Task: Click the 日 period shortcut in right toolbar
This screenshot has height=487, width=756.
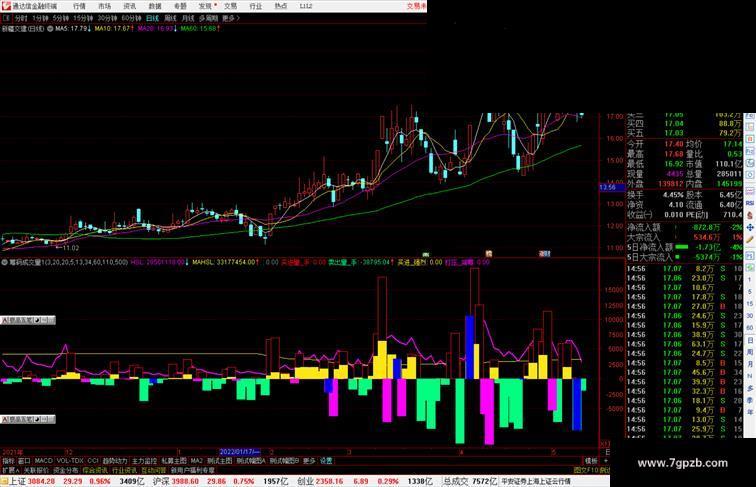Action: (750, 340)
